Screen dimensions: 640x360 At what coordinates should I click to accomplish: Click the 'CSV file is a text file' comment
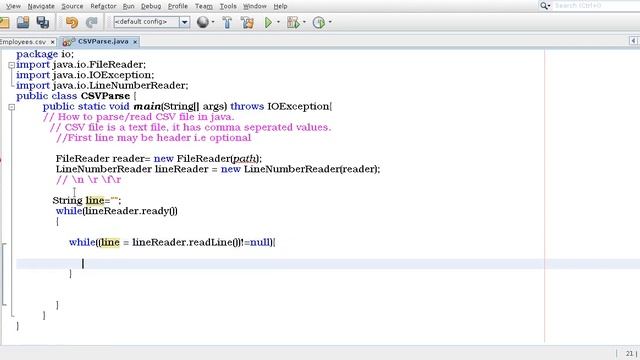[x=190, y=127]
